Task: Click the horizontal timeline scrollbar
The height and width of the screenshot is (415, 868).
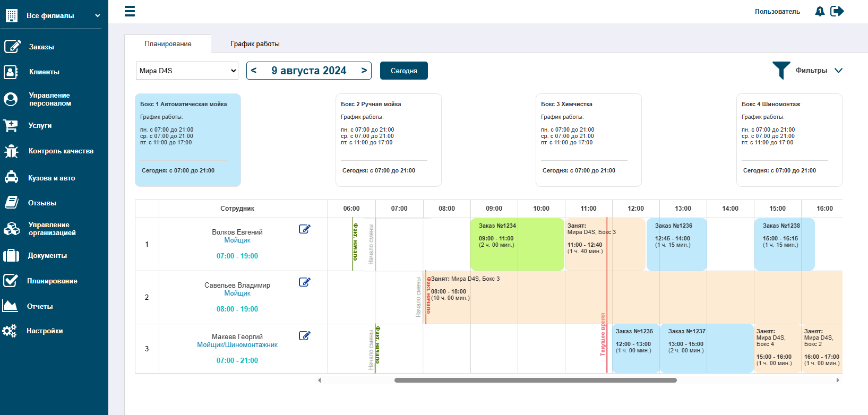Action: (535, 380)
